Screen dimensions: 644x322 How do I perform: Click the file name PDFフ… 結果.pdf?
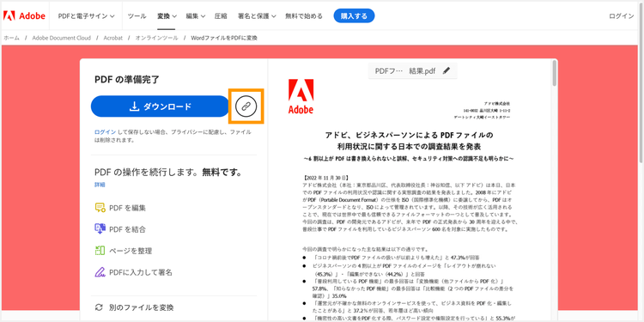pyautogui.click(x=405, y=70)
